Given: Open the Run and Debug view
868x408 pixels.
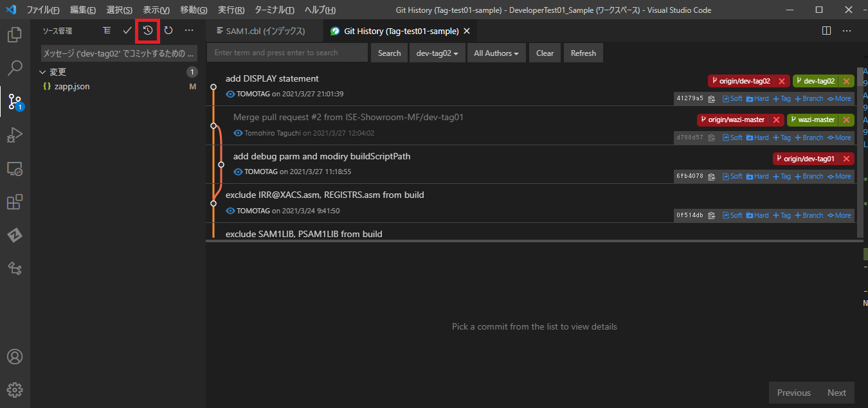Looking at the screenshot, I should (x=15, y=135).
